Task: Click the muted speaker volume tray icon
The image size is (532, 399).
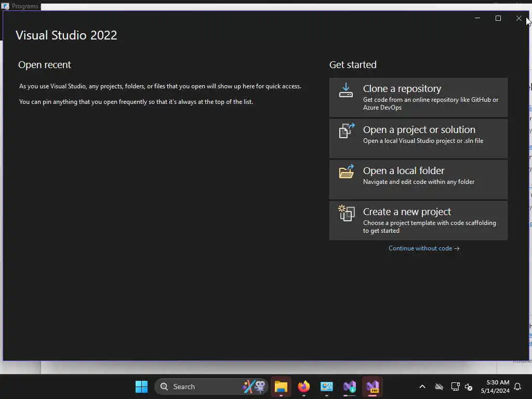Action: (469, 387)
